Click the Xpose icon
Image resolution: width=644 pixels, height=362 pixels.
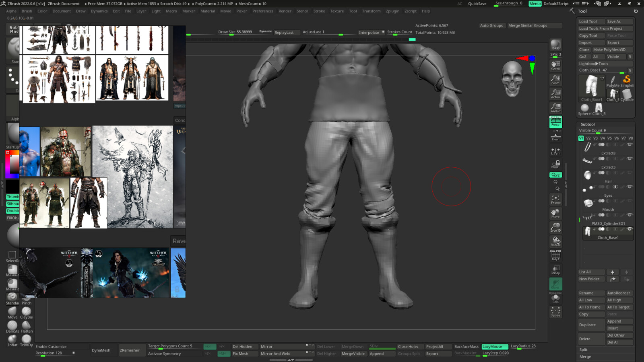(x=555, y=312)
